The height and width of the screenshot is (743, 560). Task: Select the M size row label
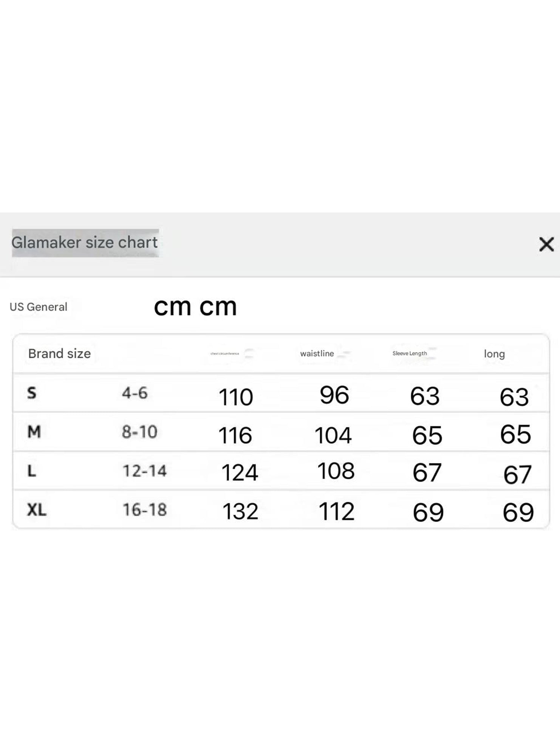tap(34, 432)
